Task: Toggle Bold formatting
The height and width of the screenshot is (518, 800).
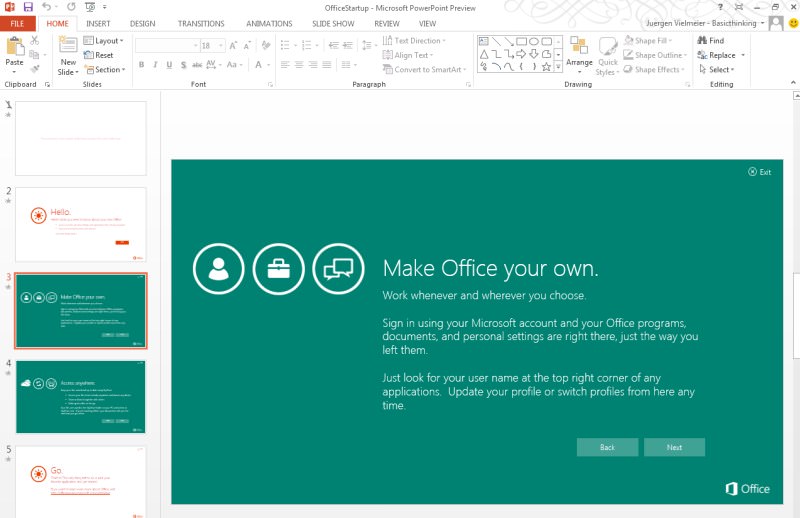Action: (141, 65)
